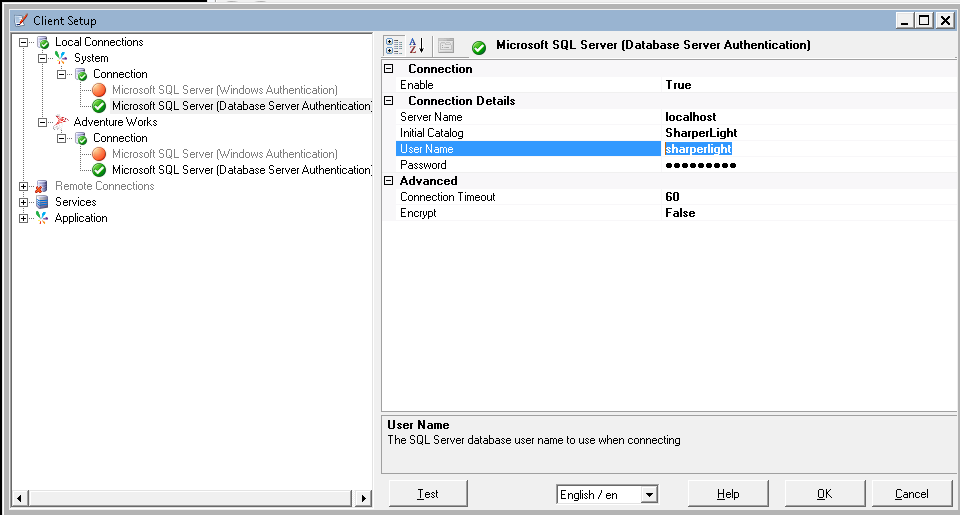Click the Adventure Works icon
This screenshot has width=960, height=515.
[x=61, y=122]
